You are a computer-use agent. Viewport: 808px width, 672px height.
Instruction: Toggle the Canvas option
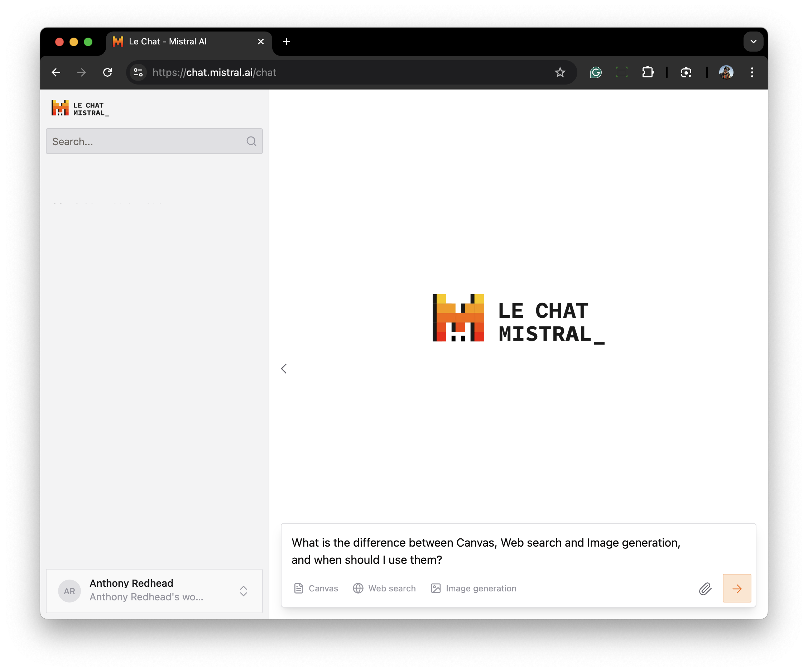(x=316, y=588)
